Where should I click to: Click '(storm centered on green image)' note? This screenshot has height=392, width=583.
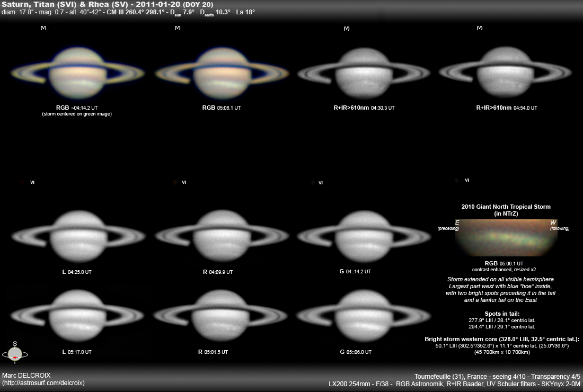[x=77, y=114]
